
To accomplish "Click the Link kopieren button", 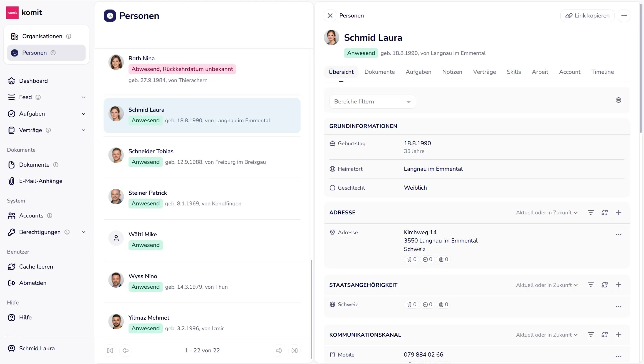I will pyautogui.click(x=587, y=16).
